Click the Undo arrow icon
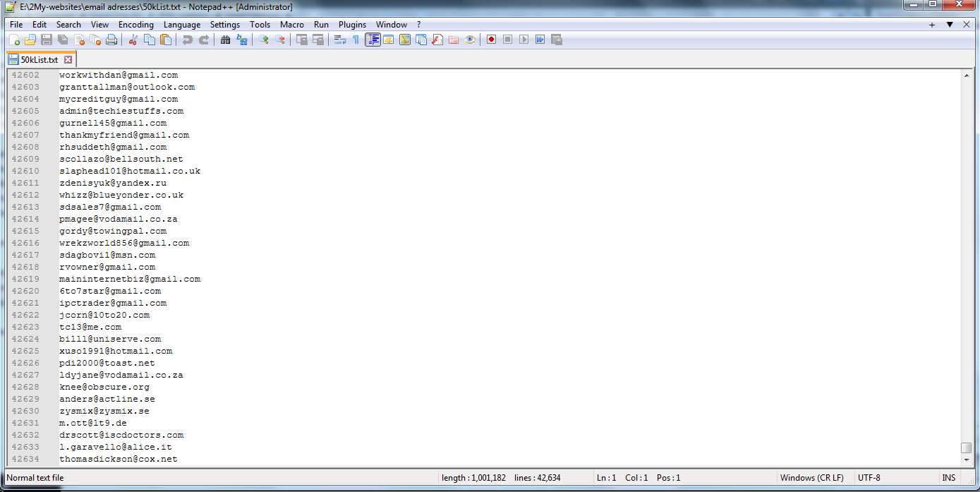 pyautogui.click(x=188, y=40)
